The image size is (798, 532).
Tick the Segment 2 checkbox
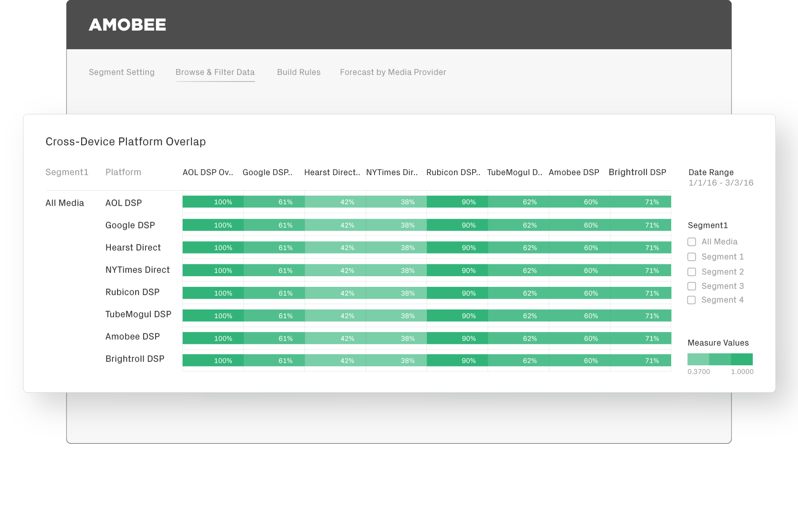pos(692,272)
